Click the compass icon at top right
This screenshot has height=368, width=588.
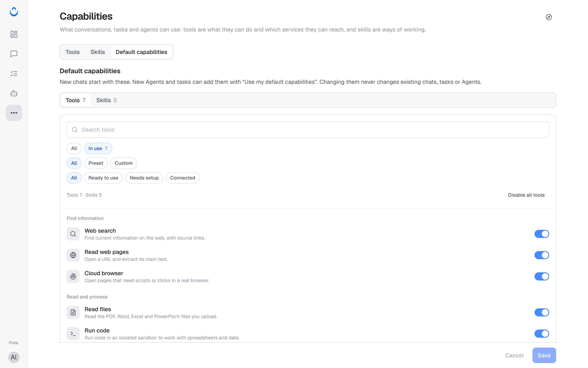[x=549, y=17]
